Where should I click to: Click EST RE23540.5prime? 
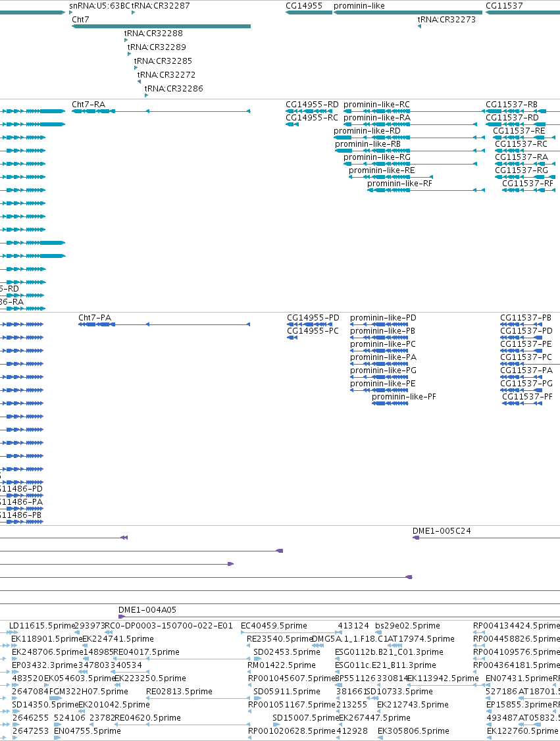[x=280, y=639]
